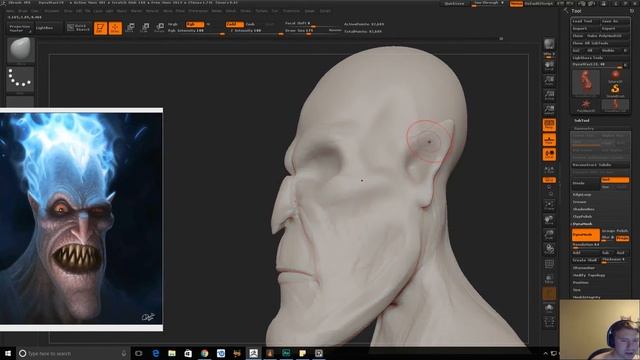The height and width of the screenshot is (360, 640).
Task: Click the Projection Master button
Action: click(x=20, y=28)
